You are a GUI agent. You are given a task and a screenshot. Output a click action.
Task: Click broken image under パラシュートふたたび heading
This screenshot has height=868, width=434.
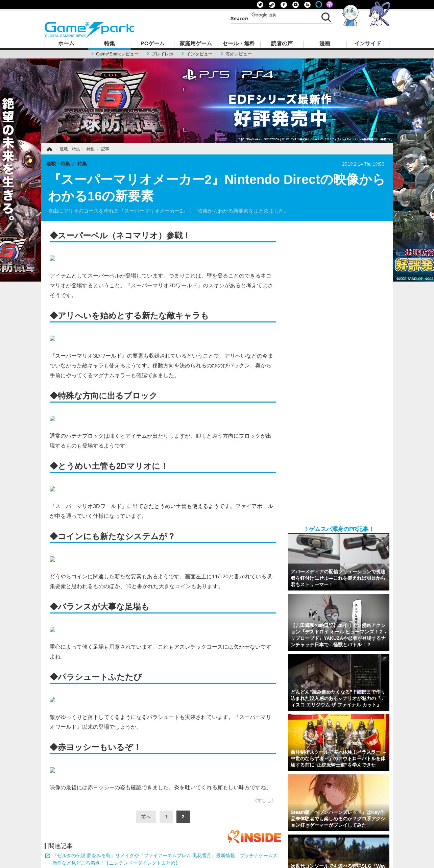pos(52,700)
